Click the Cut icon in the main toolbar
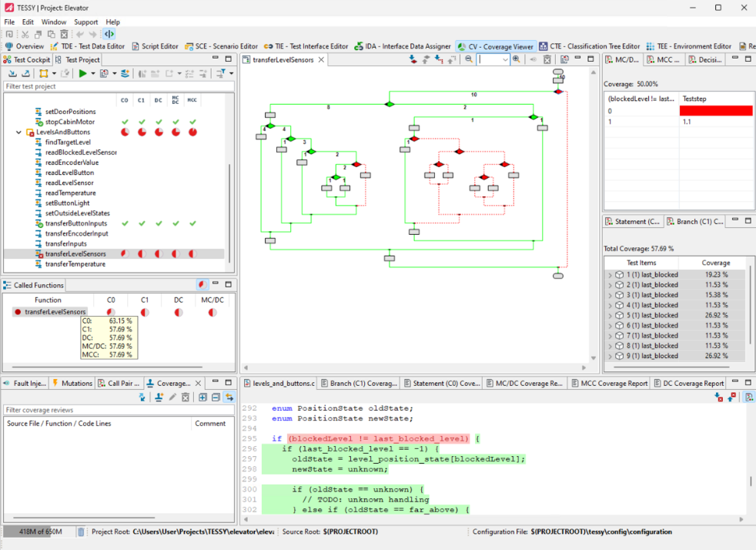Screen dimensions: 756x550 click(25, 34)
